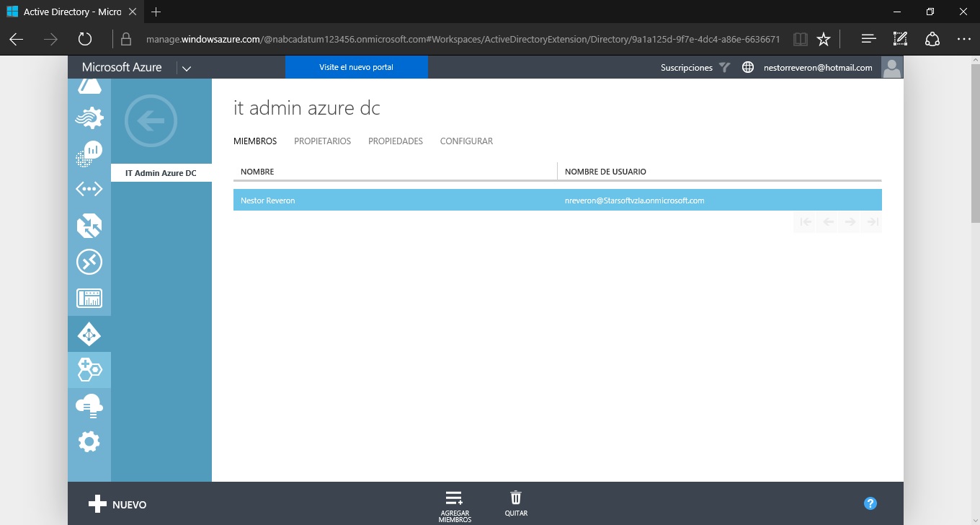The width and height of the screenshot is (980, 525).
Task: Click the large back arrow circle icon
Action: coord(151,121)
